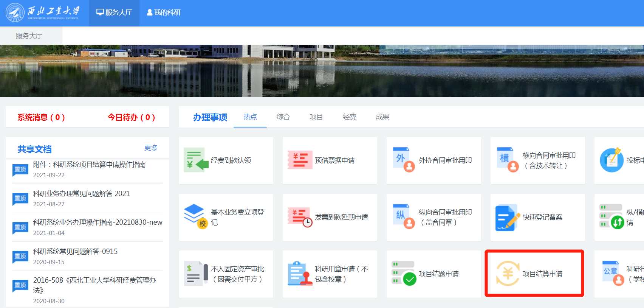Click the 经费到款认领 green arrow icon
The width and height of the screenshot is (644, 308).
196,160
